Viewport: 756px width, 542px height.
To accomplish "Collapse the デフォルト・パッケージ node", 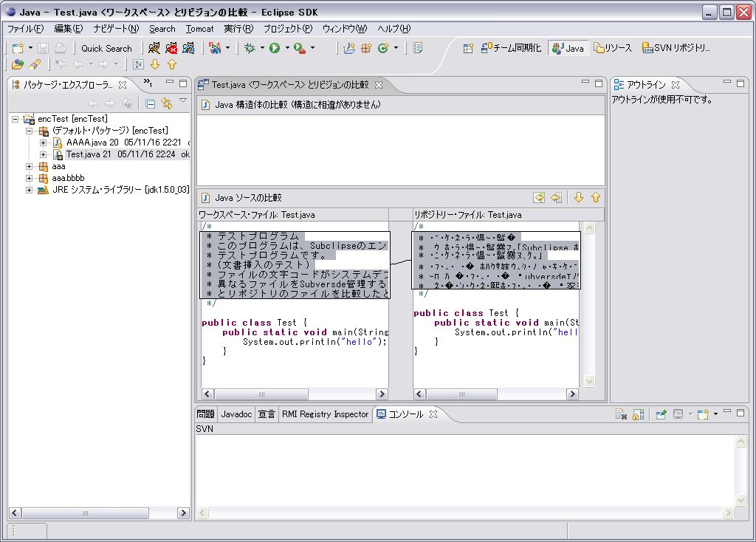I will pyautogui.click(x=30, y=131).
